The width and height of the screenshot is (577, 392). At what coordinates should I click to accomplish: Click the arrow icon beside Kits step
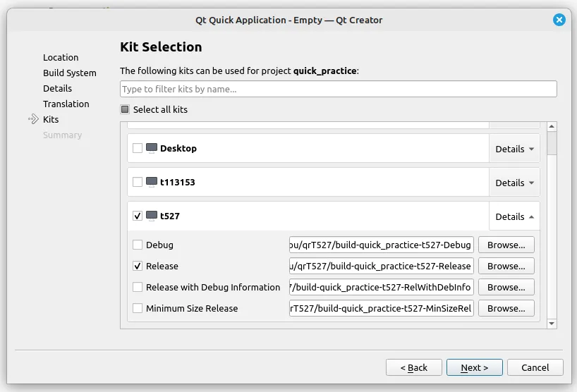click(x=33, y=119)
